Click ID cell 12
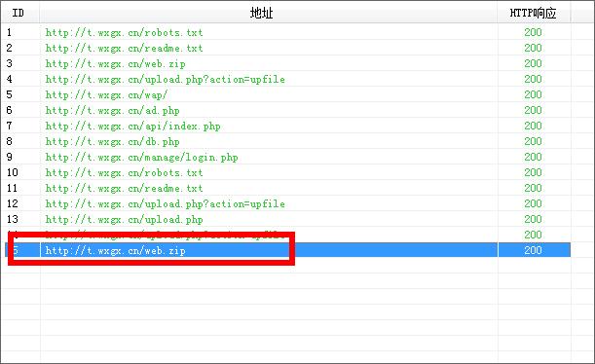 click(x=12, y=203)
